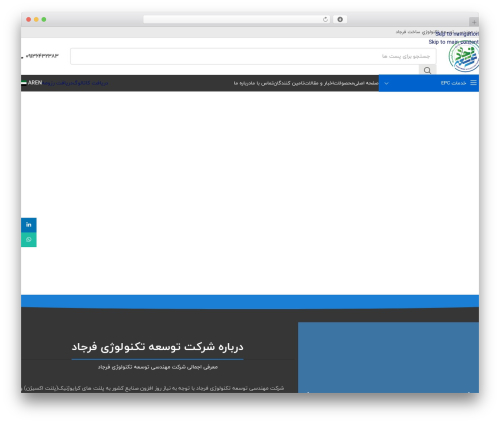Screen dimensions: 500x423
Task: Click the Skip to navigation link
Action: click(457, 34)
